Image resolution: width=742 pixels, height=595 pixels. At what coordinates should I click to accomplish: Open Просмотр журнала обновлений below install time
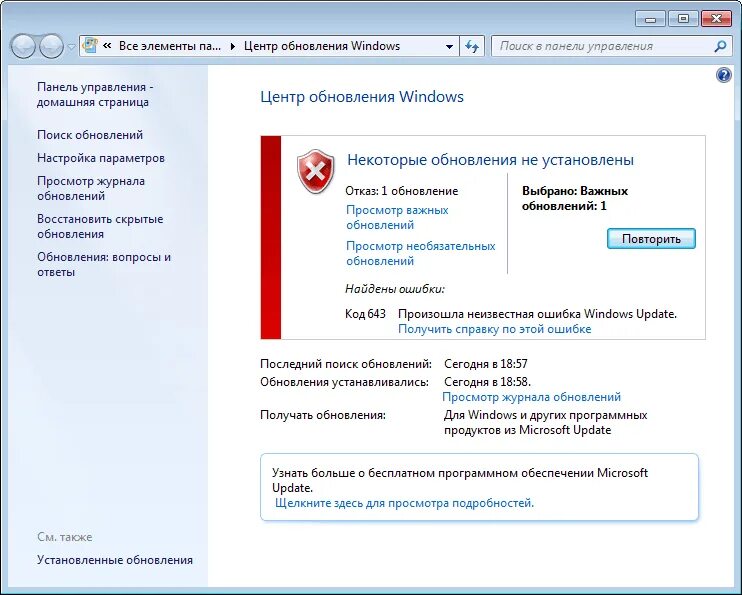click(x=531, y=397)
